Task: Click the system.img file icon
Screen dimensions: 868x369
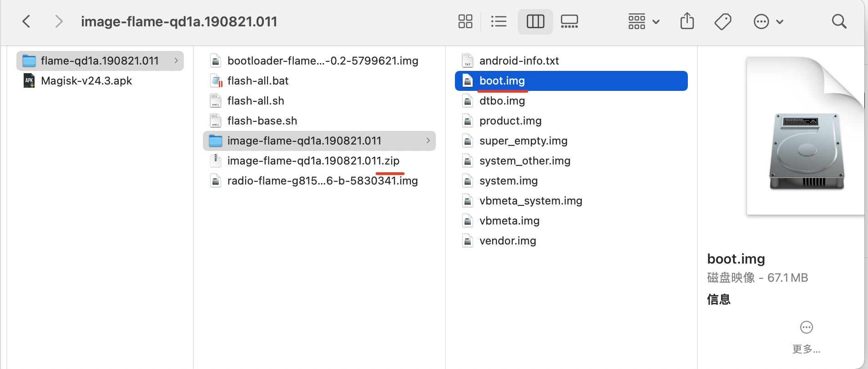Action: (468, 181)
